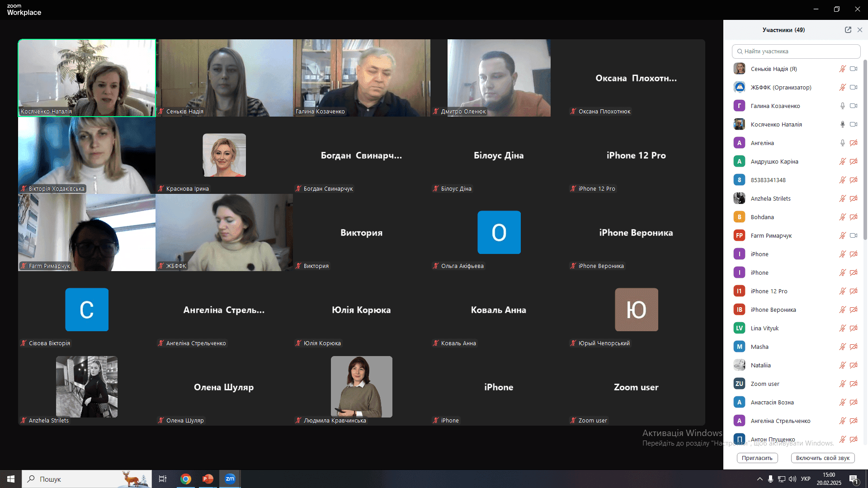Click the Пригласить button

click(x=757, y=458)
